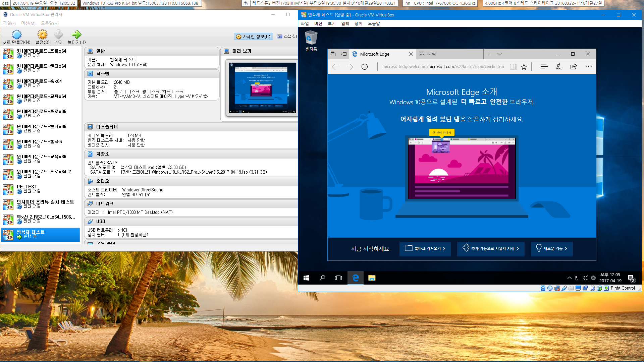Click the Edge share icon
This screenshot has width=644, height=362.
[x=574, y=67]
